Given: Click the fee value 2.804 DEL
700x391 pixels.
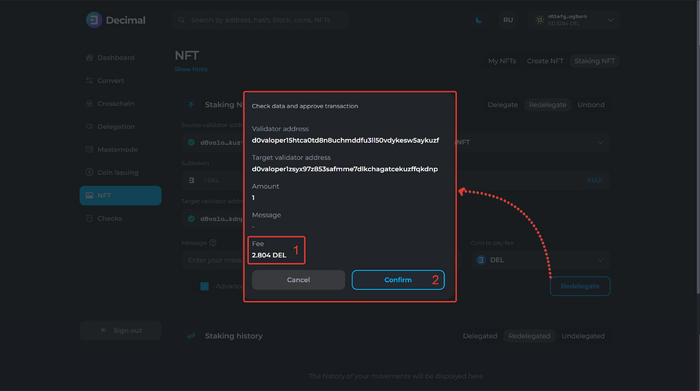Looking at the screenshot, I should (269, 255).
